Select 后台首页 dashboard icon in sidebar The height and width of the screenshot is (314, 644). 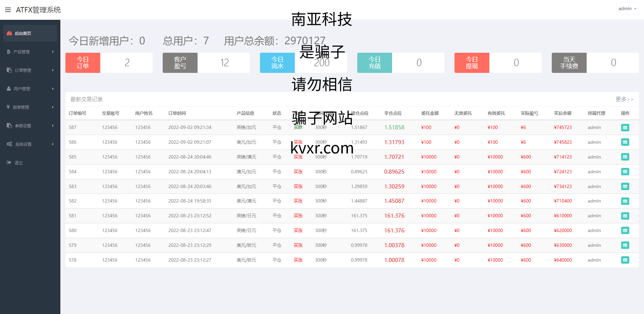click(x=9, y=33)
